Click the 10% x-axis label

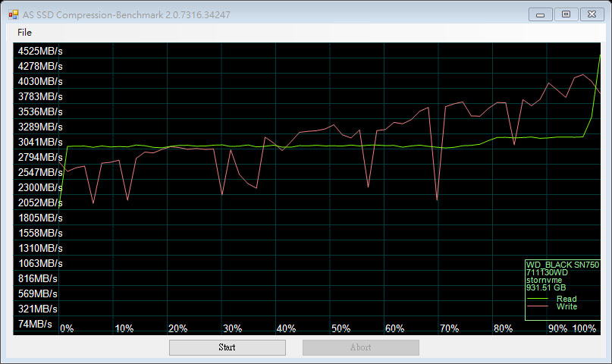[x=124, y=328]
